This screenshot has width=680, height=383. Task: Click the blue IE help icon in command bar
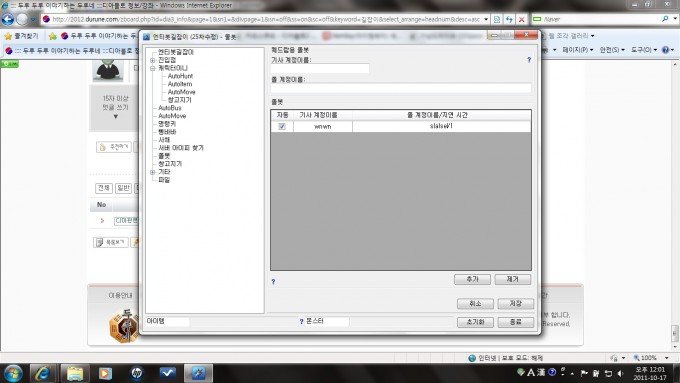tap(666, 50)
